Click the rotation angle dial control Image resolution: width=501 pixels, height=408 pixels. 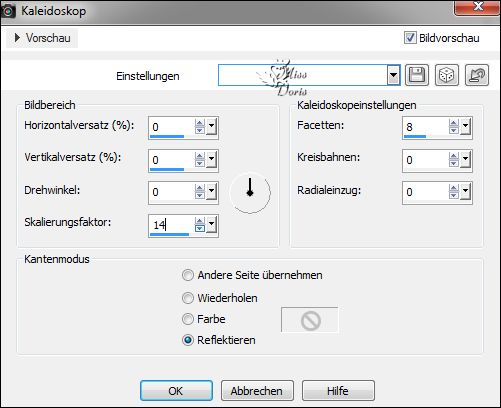coord(250,193)
